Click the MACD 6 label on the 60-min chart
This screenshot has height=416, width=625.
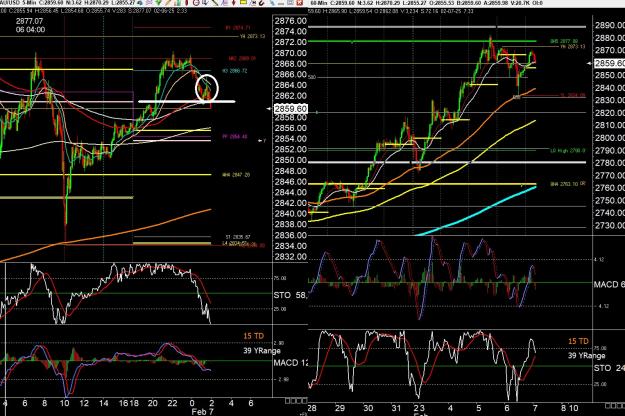click(x=609, y=285)
